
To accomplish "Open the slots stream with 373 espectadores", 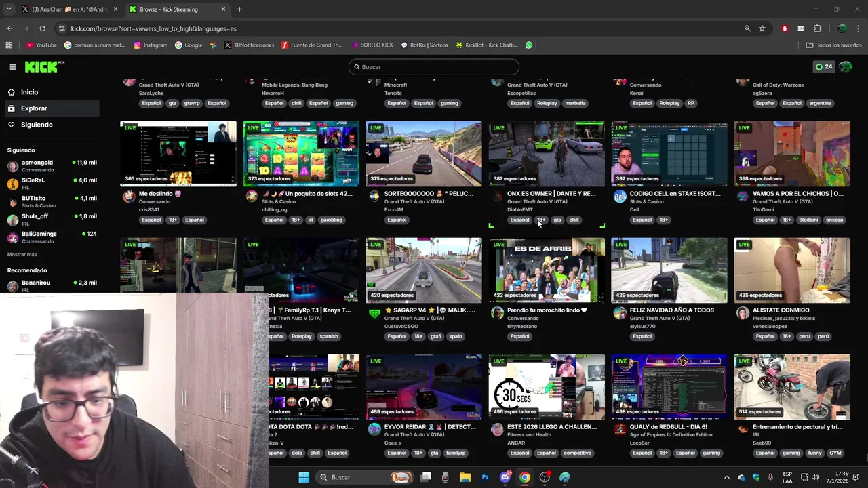I will [x=301, y=154].
